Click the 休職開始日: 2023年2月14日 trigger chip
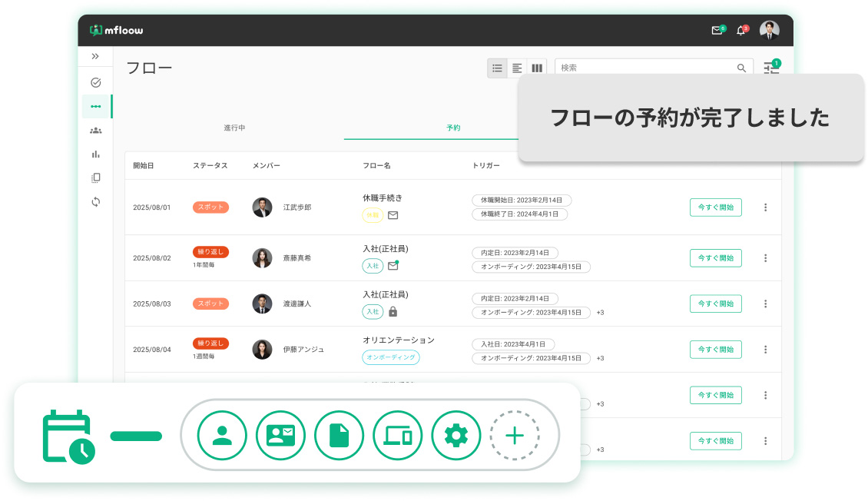The image size is (868, 501). click(522, 201)
